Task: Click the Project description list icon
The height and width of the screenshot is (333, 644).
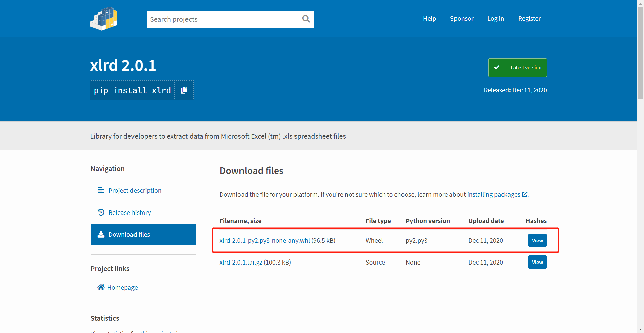Action: click(x=101, y=190)
